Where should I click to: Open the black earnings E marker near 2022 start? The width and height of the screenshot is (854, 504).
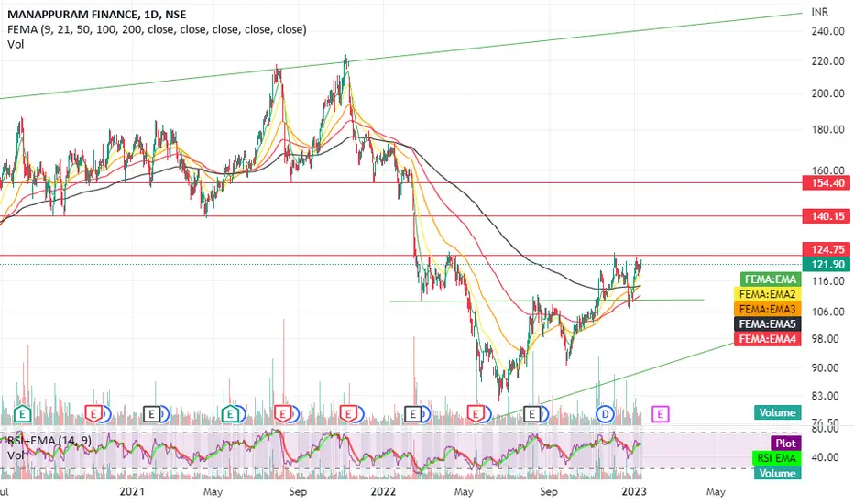tap(413, 414)
